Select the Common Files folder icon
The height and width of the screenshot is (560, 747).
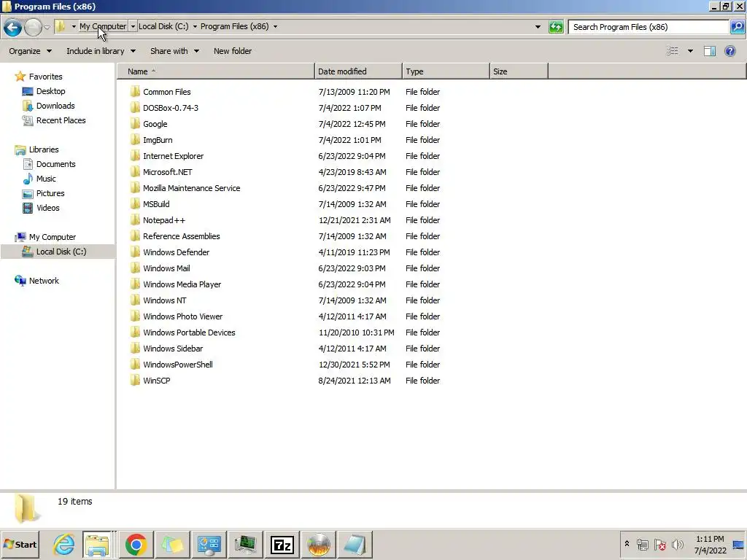point(135,91)
